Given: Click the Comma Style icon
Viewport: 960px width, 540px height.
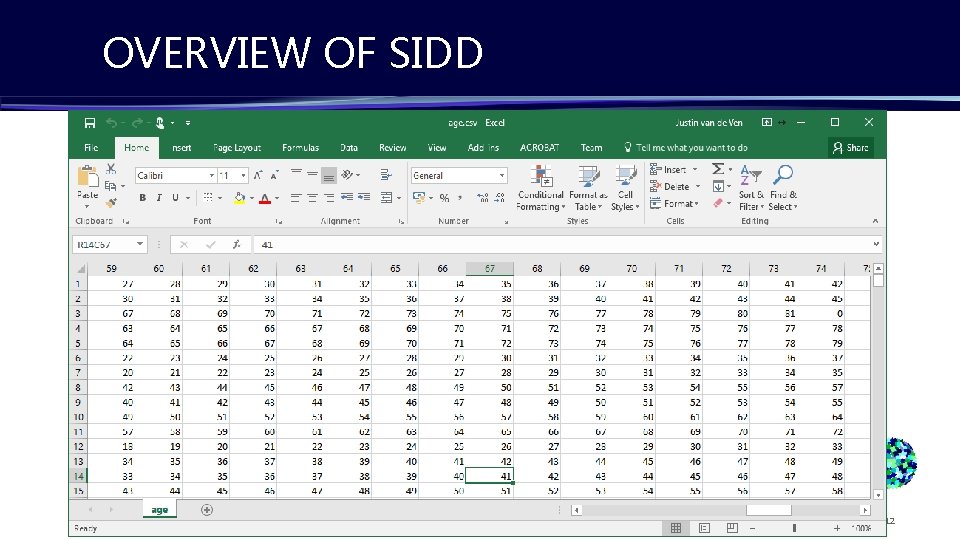Looking at the screenshot, I should [460, 197].
